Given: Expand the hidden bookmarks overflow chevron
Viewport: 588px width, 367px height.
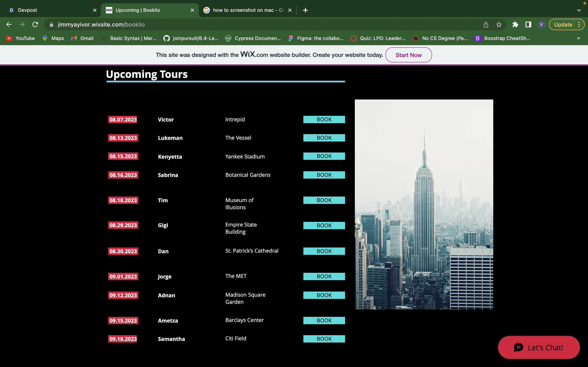Looking at the screenshot, I should [578, 38].
